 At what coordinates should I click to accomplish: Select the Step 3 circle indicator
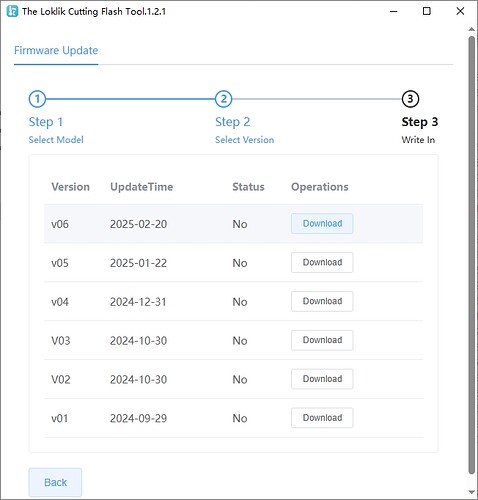coord(410,99)
